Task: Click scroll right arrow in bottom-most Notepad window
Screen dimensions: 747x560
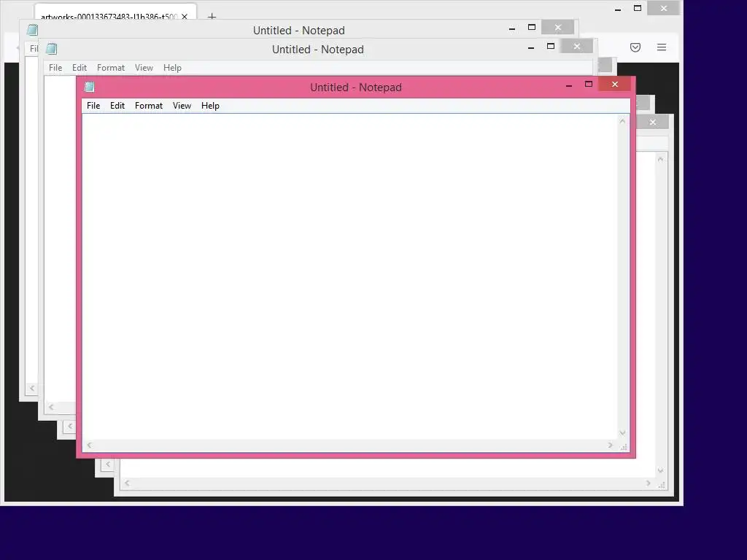Action: point(648,483)
